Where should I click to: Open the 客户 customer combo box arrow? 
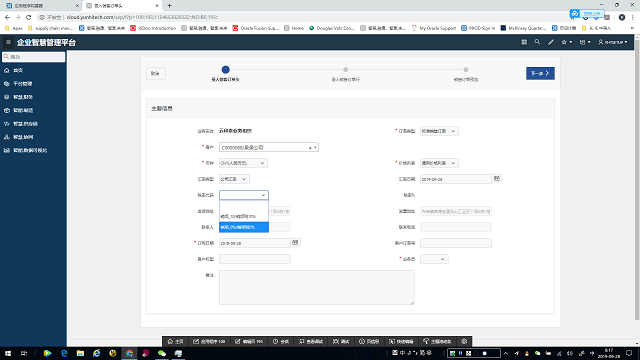[315, 147]
